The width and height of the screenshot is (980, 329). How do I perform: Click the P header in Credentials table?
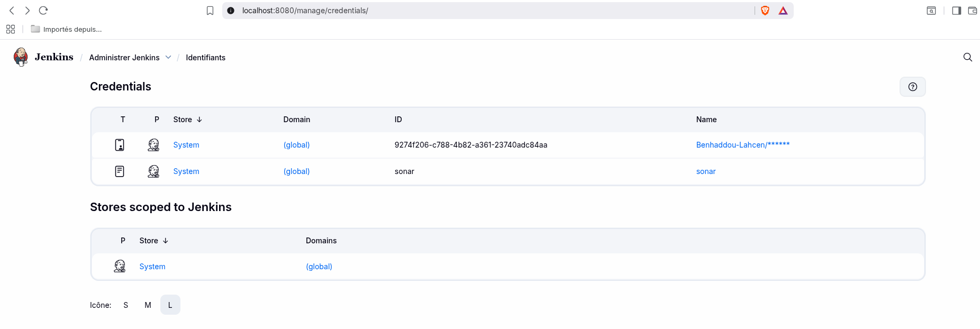[x=157, y=120]
